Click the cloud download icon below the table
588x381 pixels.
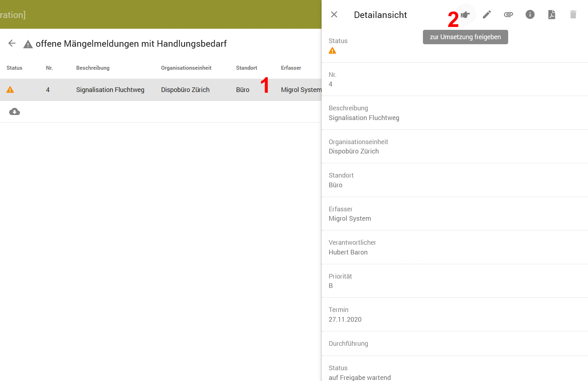click(x=14, y=112)
